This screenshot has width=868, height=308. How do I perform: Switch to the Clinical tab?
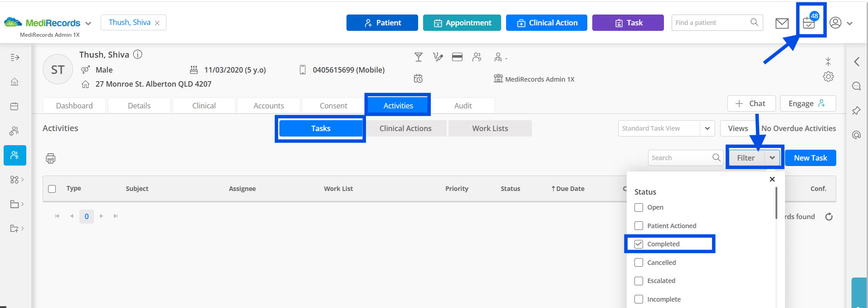[204, 106]
